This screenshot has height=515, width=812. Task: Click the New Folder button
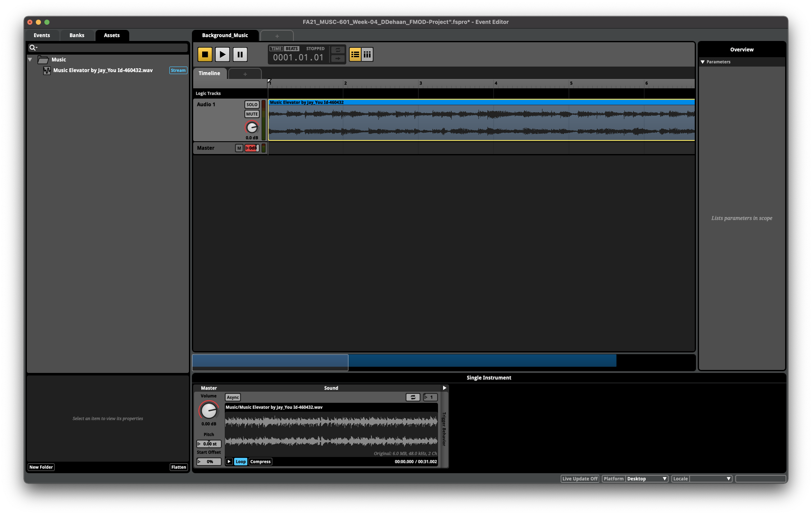click(41, 467)
